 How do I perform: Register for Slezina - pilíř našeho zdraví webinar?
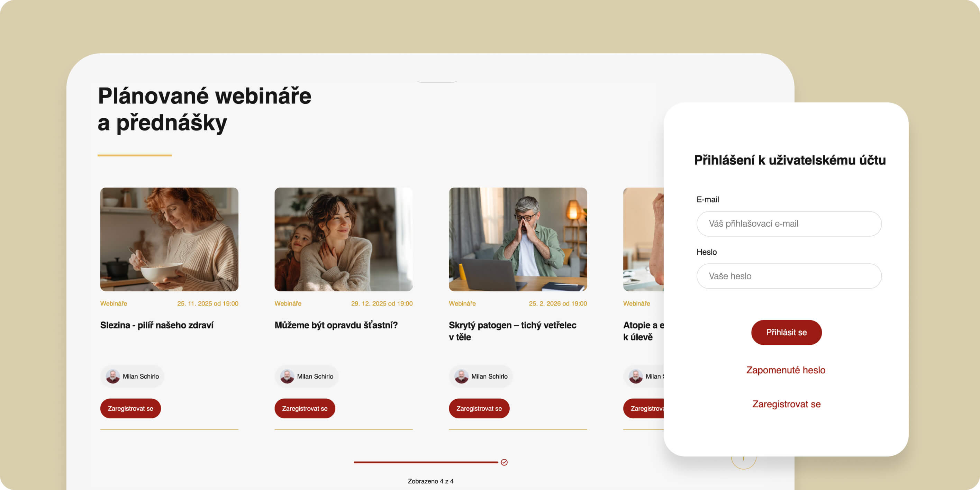[x=130, y=409]
